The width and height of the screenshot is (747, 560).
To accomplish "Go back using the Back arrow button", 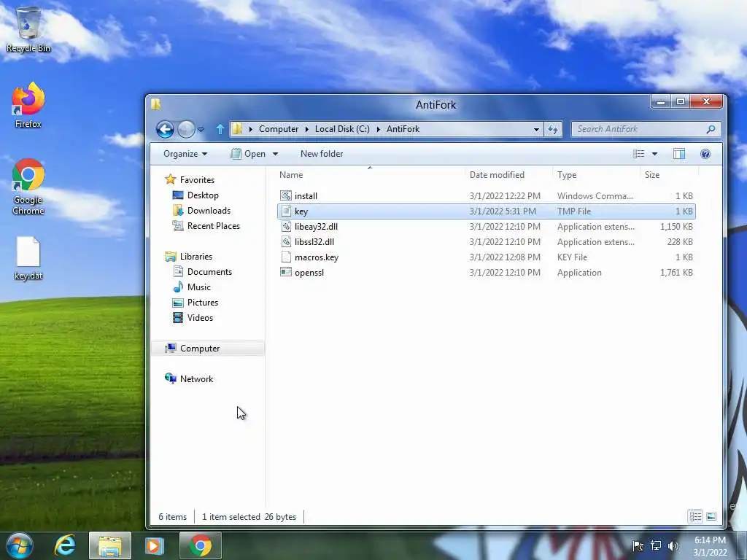I will point(165,129).
